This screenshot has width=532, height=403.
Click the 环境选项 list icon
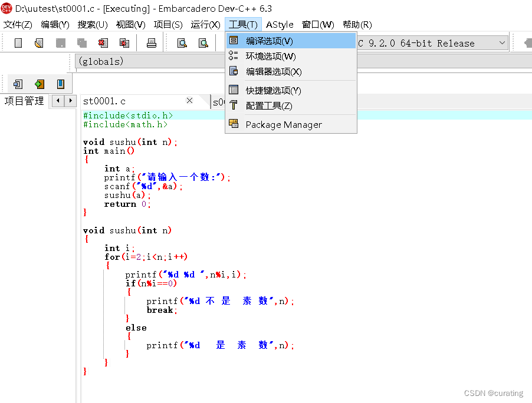[x=234, y=55]
